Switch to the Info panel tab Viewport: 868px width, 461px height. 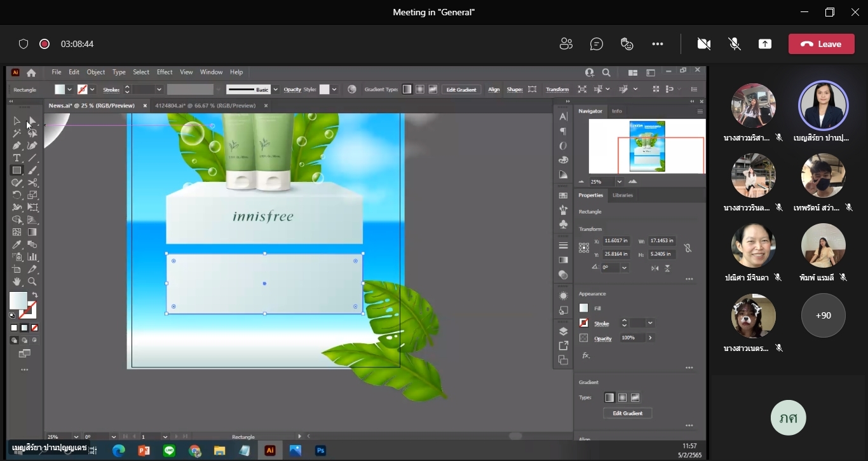pyautogui.click(x=617, y=111)
